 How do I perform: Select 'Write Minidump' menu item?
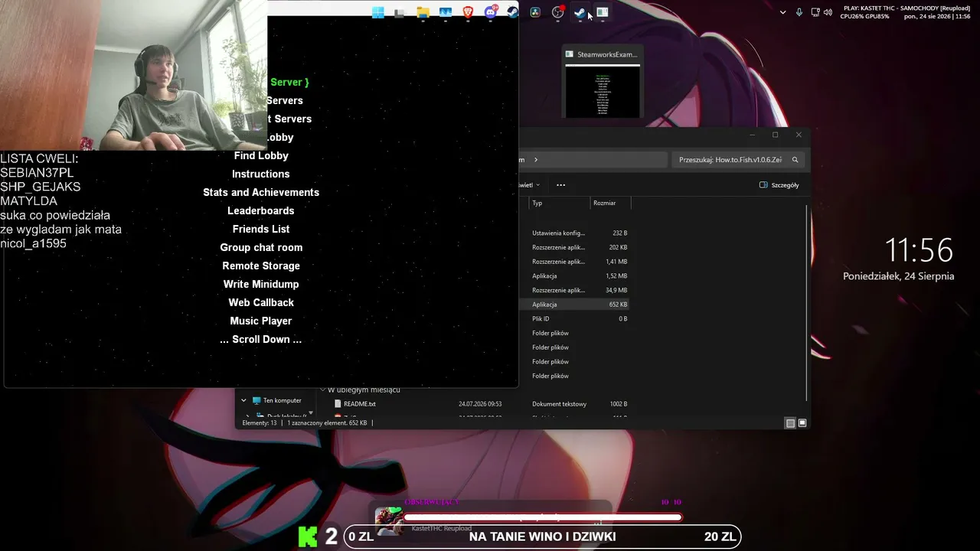261,284
